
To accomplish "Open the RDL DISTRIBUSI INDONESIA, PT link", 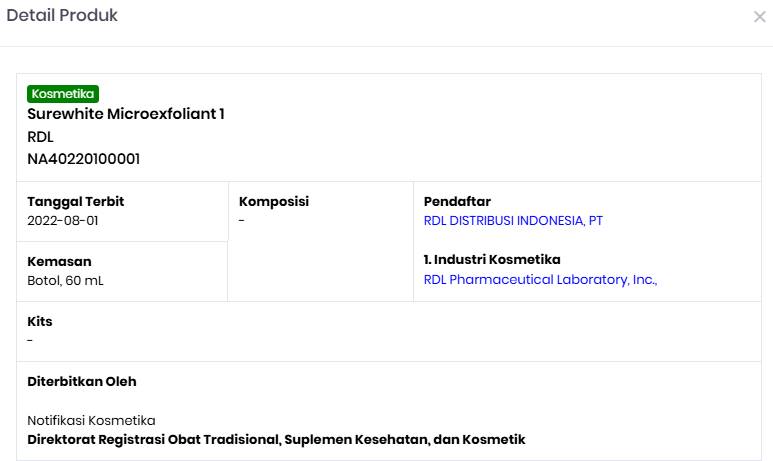I will click(x=513, y=221).
